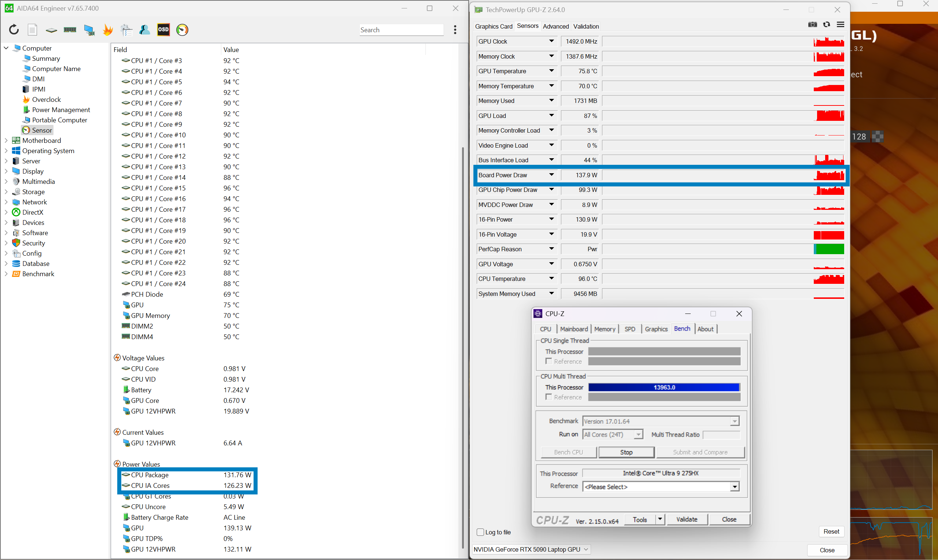Click the Validate button in CPU-Z
The image size is (938, 560).
click(687, 519)
